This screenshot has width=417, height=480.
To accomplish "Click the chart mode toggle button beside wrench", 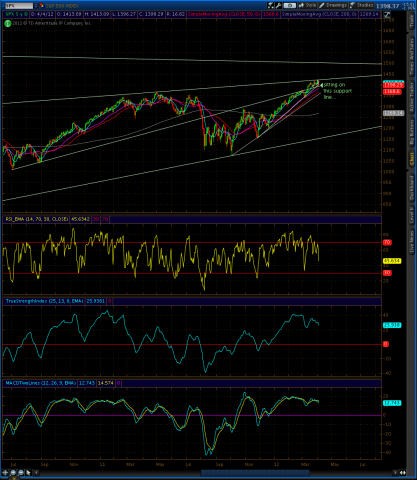I will (290, 5).
